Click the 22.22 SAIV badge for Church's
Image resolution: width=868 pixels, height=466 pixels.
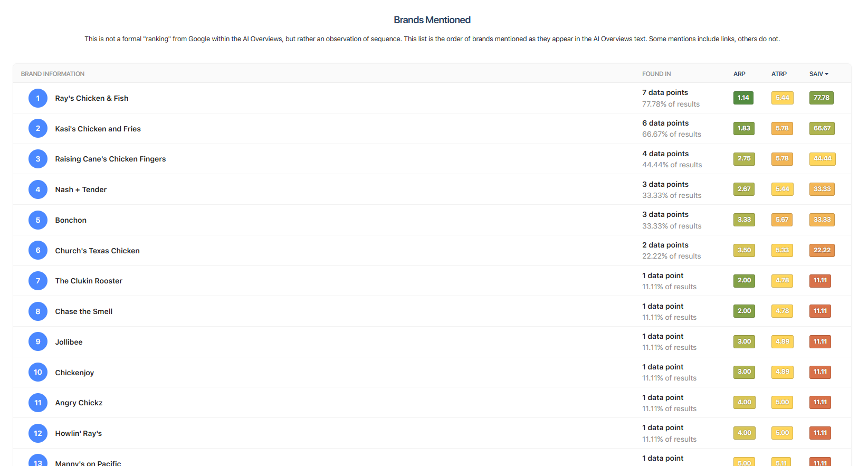pos(822,250)
